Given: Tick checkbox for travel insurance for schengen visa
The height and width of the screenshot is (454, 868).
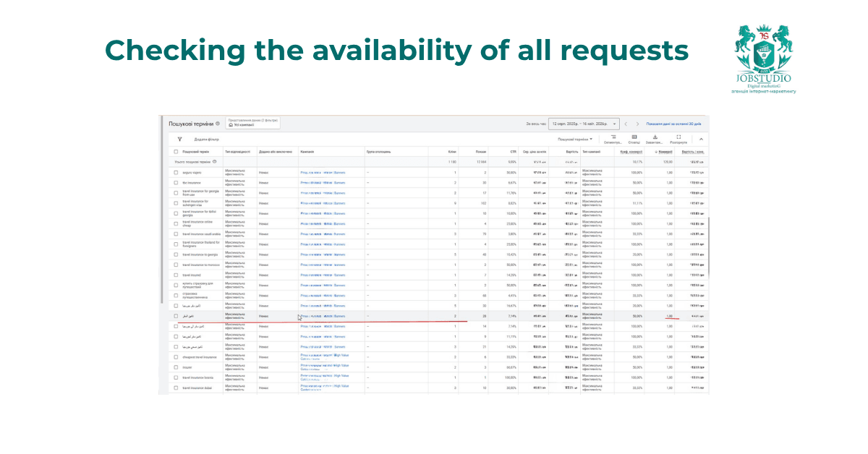Looking at the screenshot, I should pyautogui.click(x=176, y=203).
